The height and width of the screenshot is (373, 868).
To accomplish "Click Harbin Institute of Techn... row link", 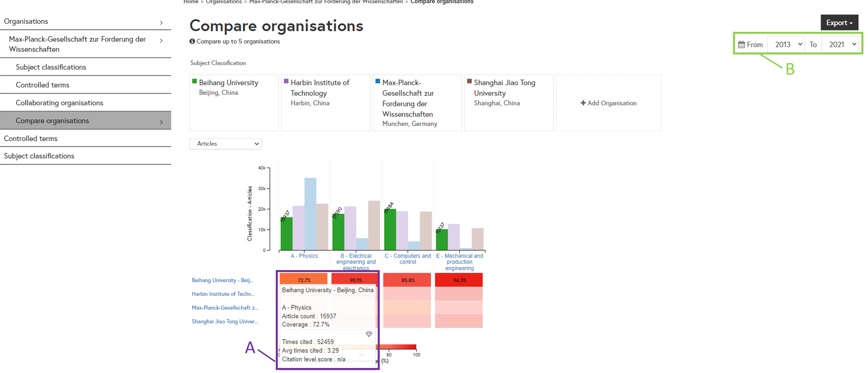I will coord(223,294).
